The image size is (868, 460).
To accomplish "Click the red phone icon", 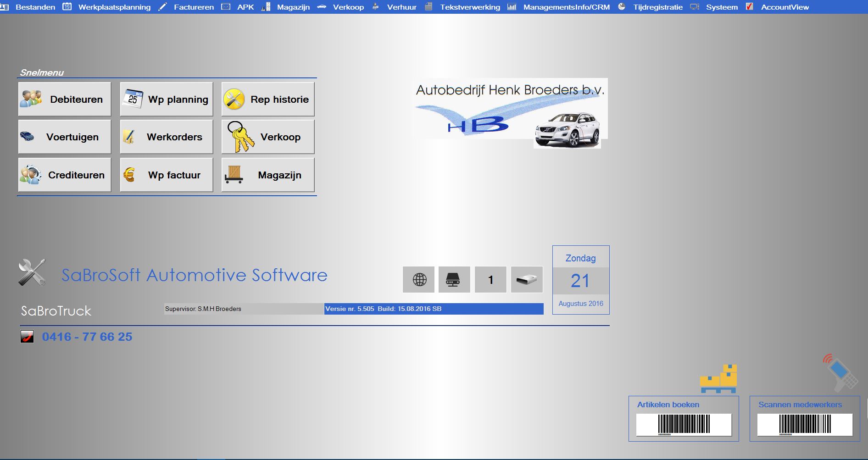I will pyautogui.click(x=27, y=337).
